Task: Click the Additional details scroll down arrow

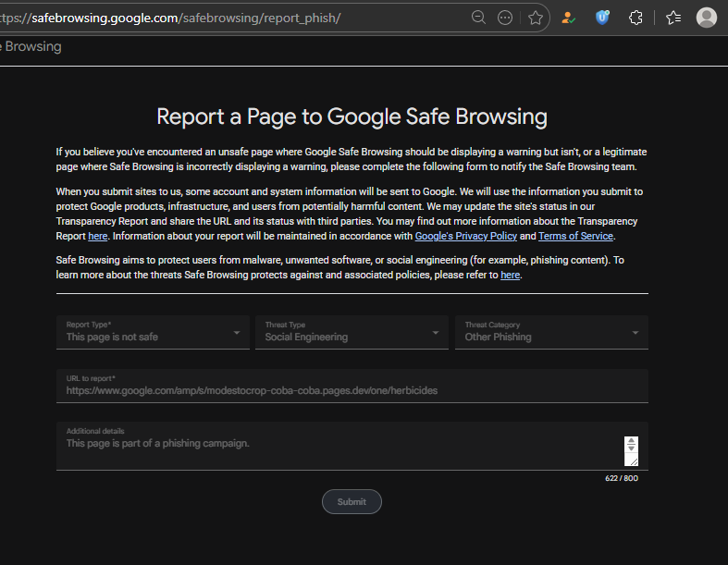Action: [631, 448]
